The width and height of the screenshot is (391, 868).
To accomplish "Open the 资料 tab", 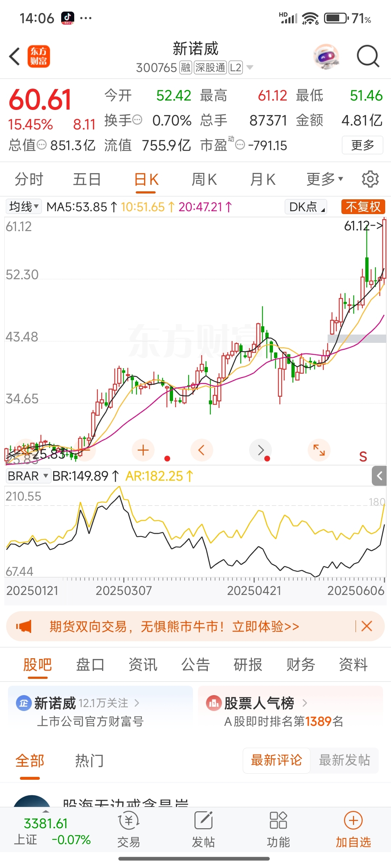I will click(353, 665).
